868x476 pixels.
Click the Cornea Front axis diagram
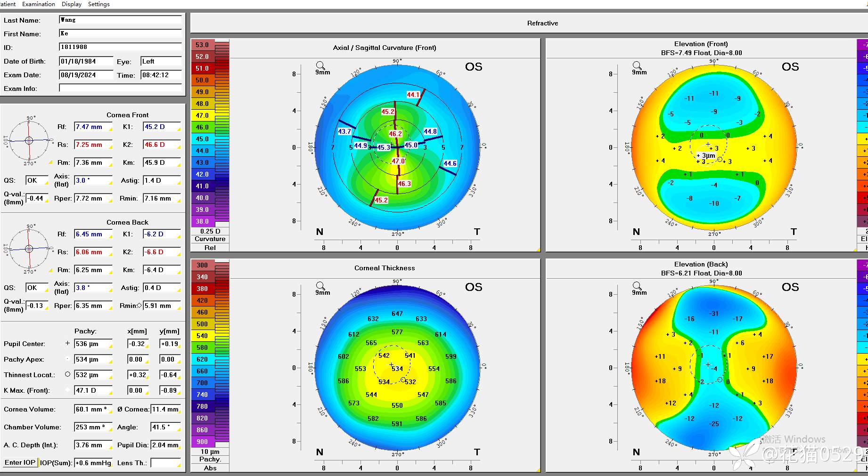29,140
